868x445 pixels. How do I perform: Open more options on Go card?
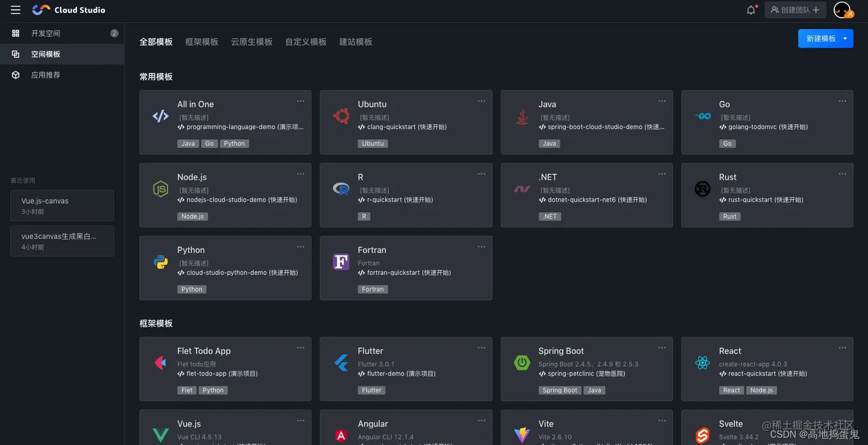(842, 101)
